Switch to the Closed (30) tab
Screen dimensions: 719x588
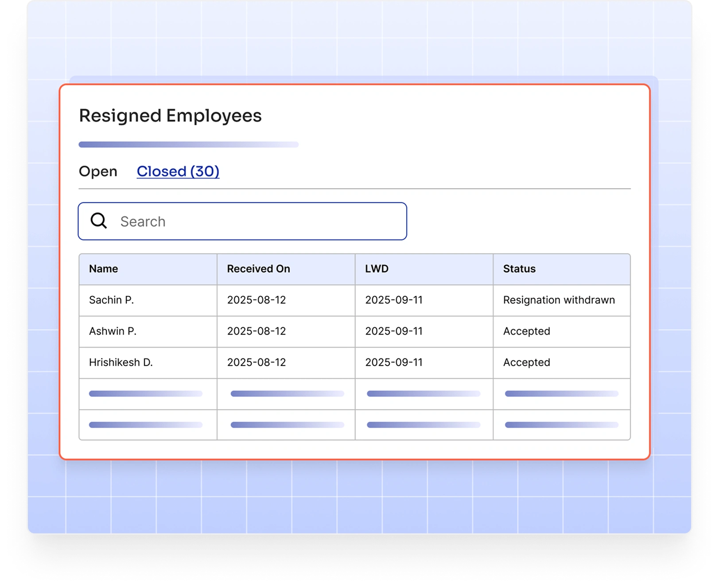(178, 171)
